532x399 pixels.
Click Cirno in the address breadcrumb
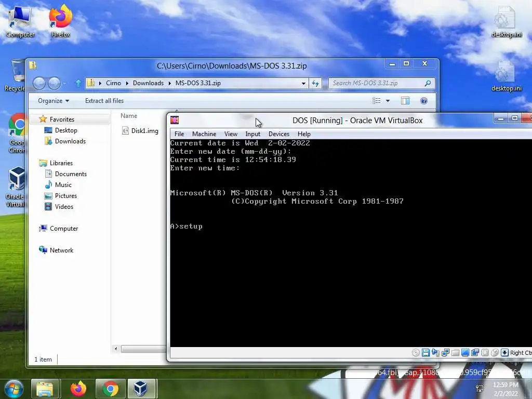tap(113, 83)
